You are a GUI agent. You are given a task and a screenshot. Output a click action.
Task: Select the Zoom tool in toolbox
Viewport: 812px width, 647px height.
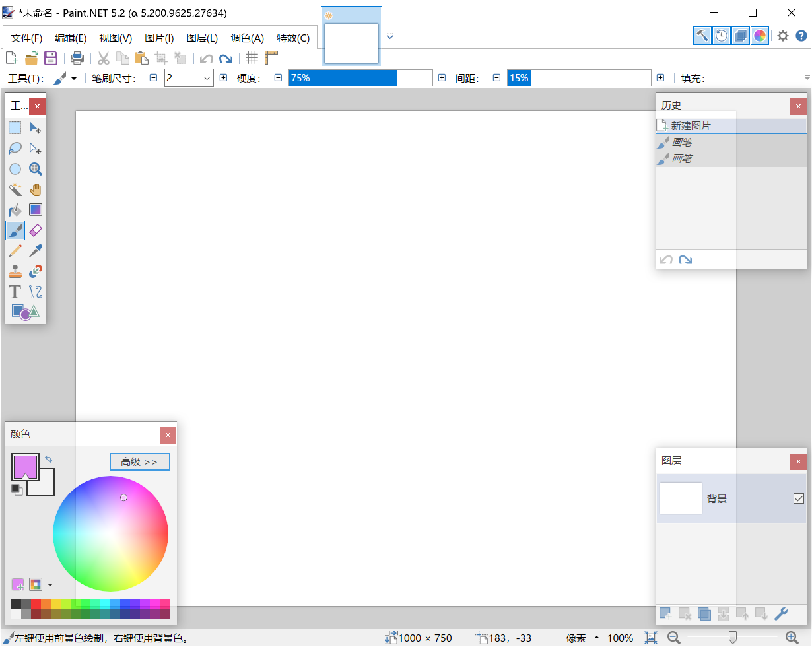point(36,169)
